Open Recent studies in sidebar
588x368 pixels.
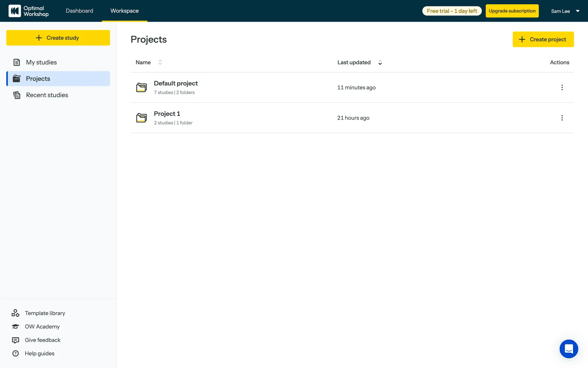[47, 95]
